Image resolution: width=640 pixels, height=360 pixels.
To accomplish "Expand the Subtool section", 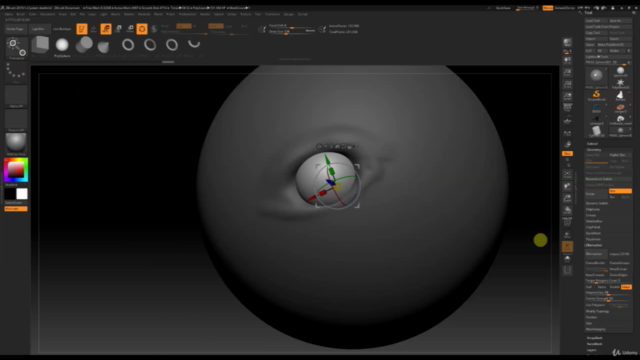I will click(x=592, y=144).
